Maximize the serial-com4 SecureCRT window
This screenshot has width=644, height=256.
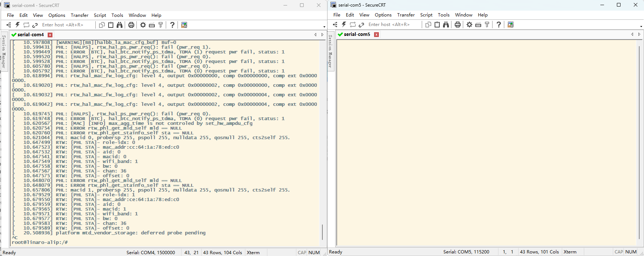click(302, 5)
